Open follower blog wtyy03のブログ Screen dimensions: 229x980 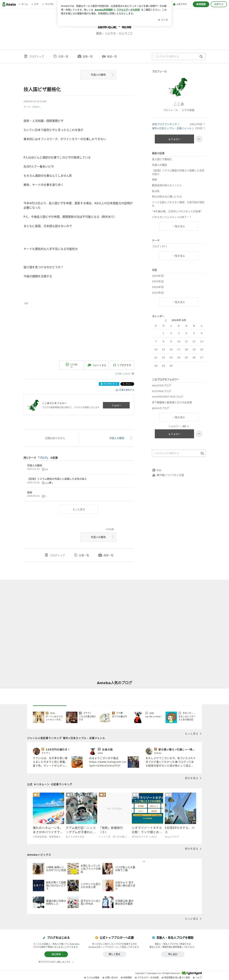pos(161,385)
